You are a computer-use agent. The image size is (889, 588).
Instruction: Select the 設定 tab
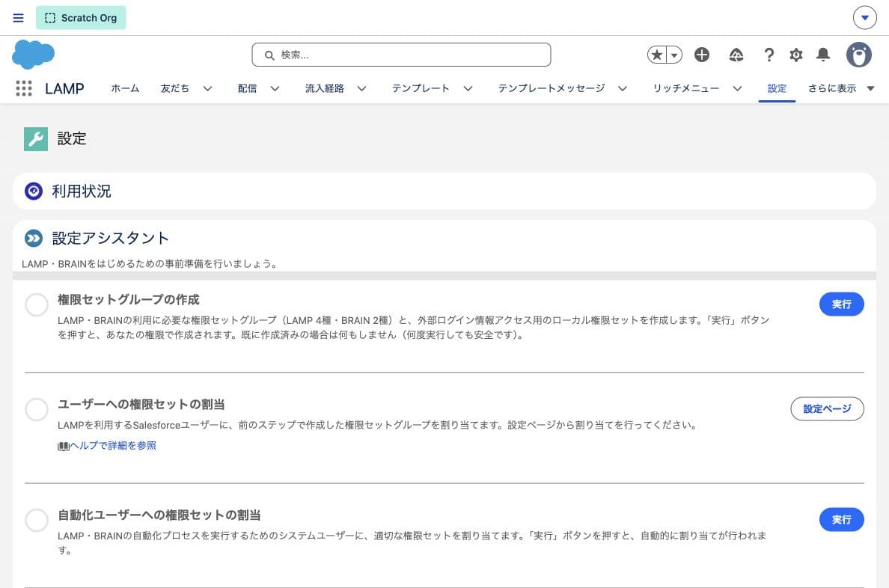777,88
